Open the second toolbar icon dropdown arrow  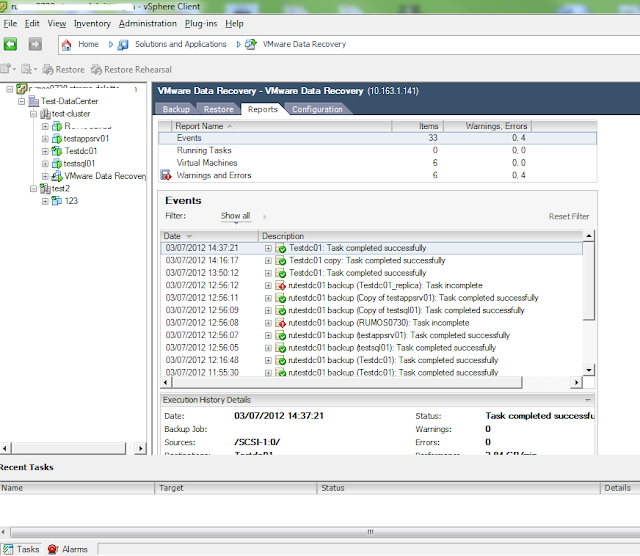point(35,69)
